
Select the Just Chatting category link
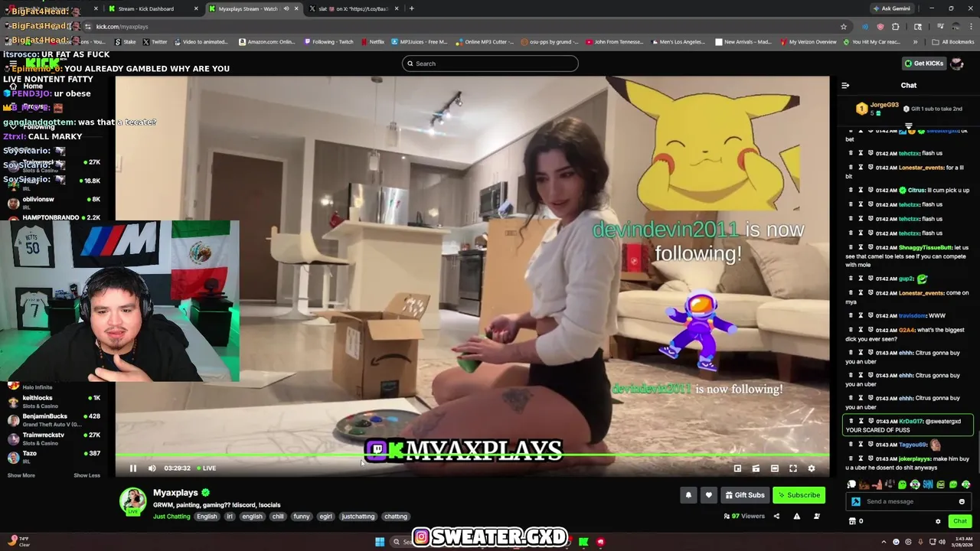171,517
